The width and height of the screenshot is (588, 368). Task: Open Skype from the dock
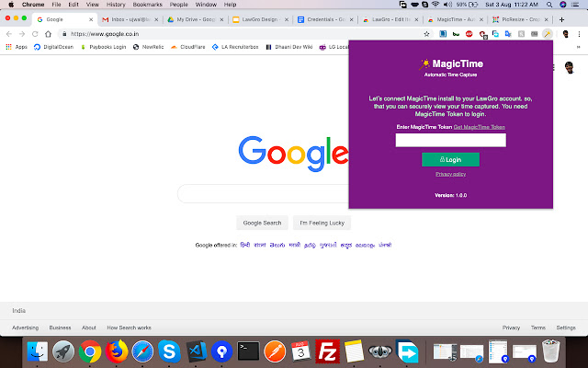tap(169, 351)
